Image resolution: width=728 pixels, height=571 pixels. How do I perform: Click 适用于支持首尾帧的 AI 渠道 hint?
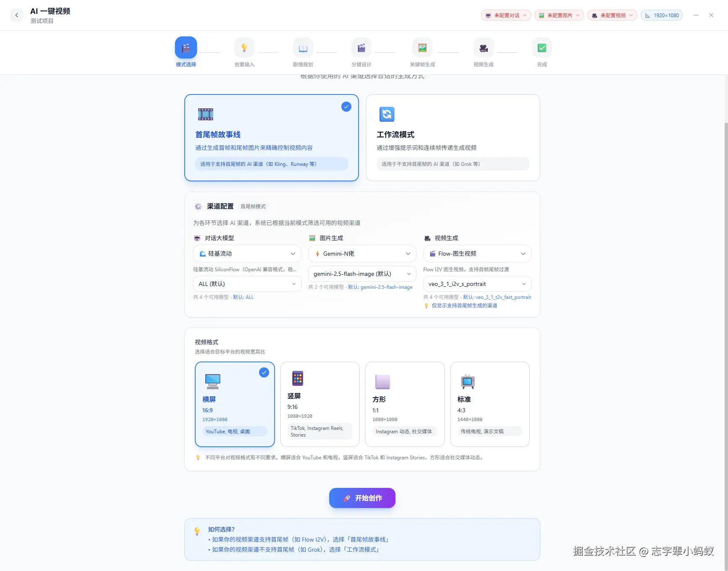pos(272,164)
